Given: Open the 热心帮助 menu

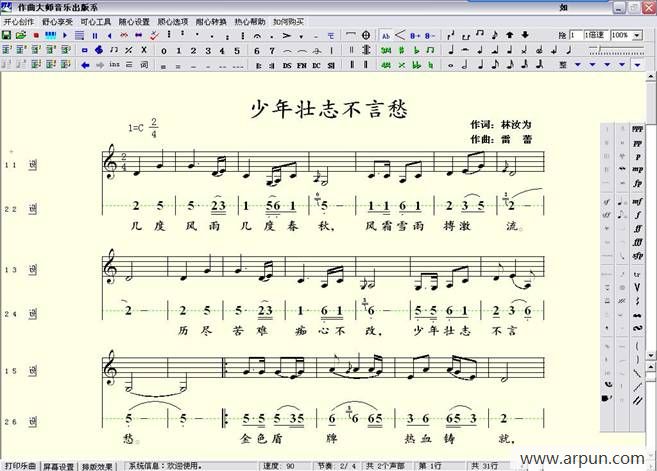Looking at the screenshot, I should (249, 20).
